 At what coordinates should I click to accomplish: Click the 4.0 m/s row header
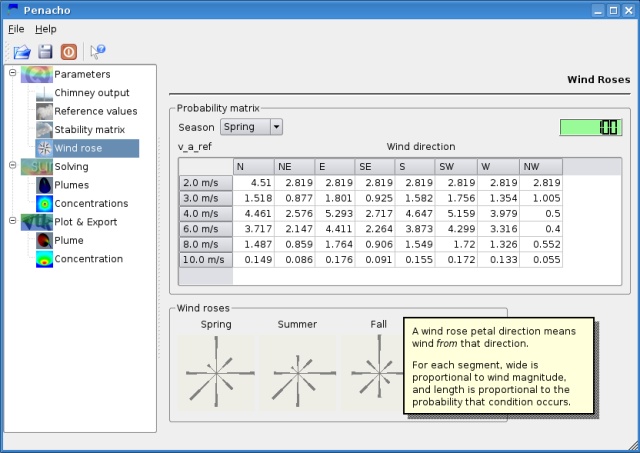206,214
